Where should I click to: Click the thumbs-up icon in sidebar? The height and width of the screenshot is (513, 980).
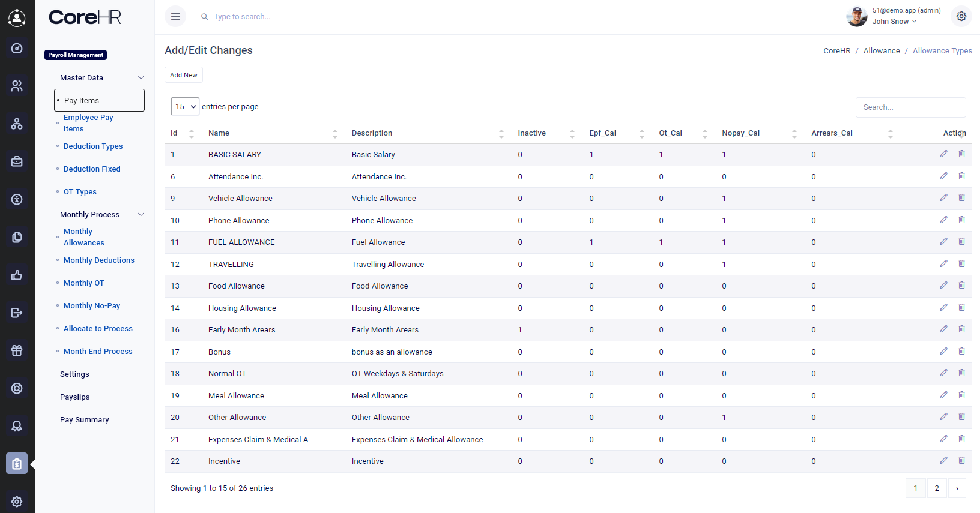[x=17, y=275]
